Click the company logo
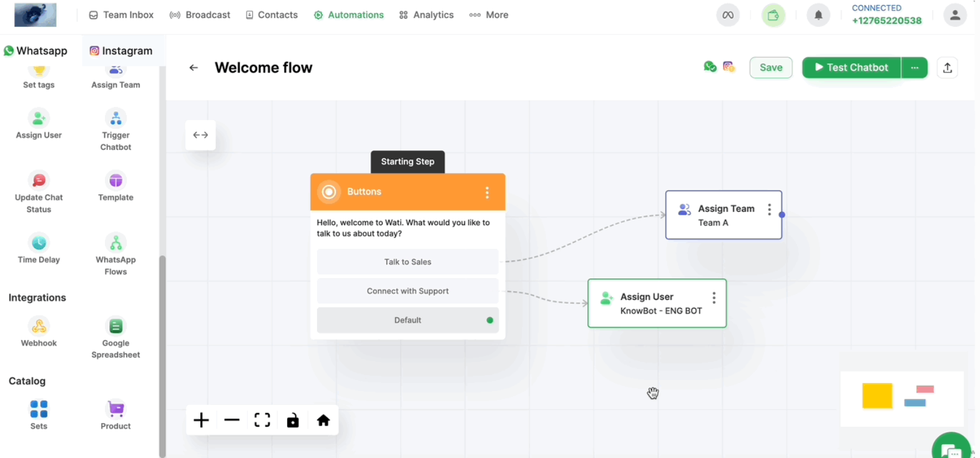 [x=36, y=15]
